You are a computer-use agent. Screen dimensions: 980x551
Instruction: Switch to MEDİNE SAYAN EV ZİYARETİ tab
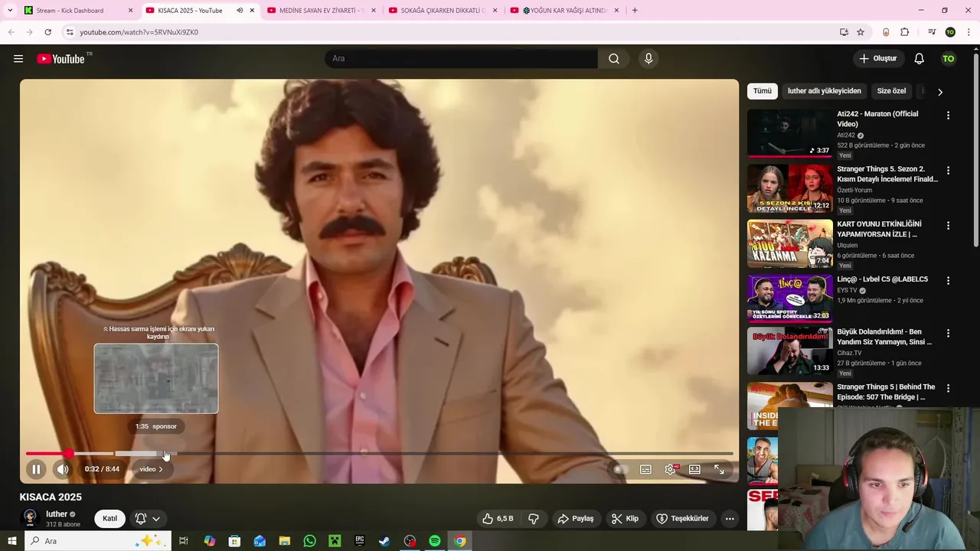pos(321,11)
